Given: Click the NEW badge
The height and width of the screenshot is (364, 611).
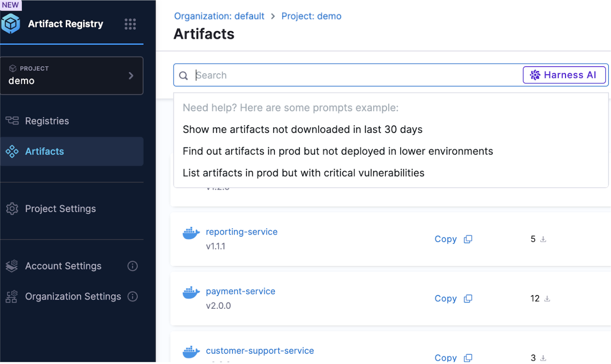Looking at the screenshot, I should click(10, 5).
